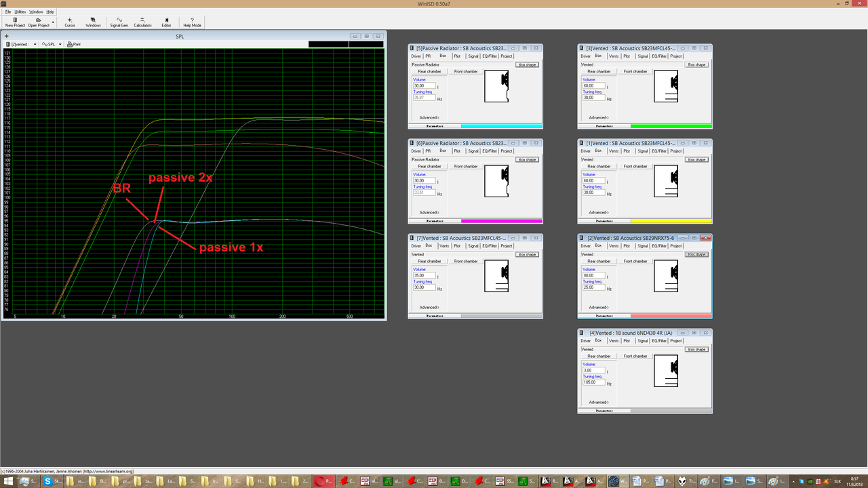868x488 pixels.
Task: Open the Open Project dropdown arrow
Action: [x=53, y=22]
